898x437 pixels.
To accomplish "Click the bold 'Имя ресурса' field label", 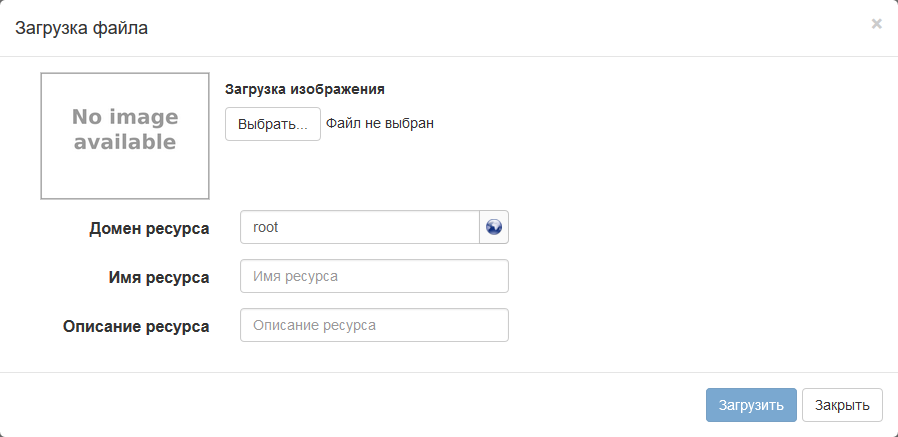I will click(x=158, y=277).
